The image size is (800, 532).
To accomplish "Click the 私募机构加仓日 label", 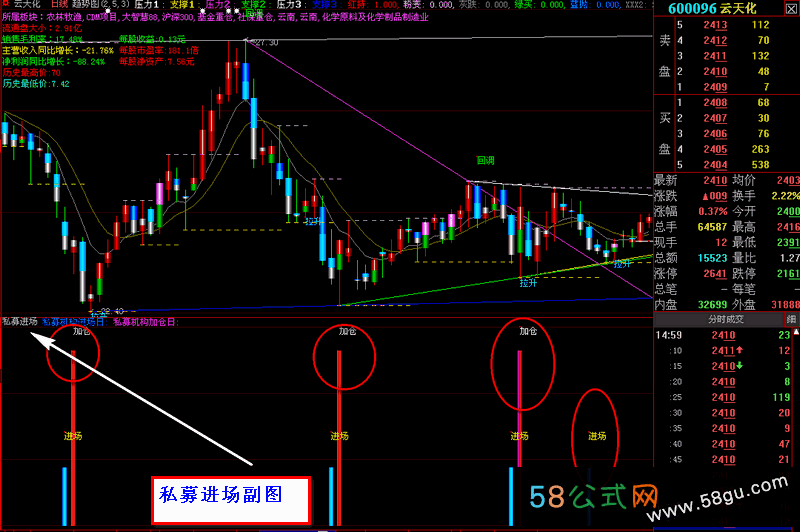I will pyautogui.click(x=145, y=322).
